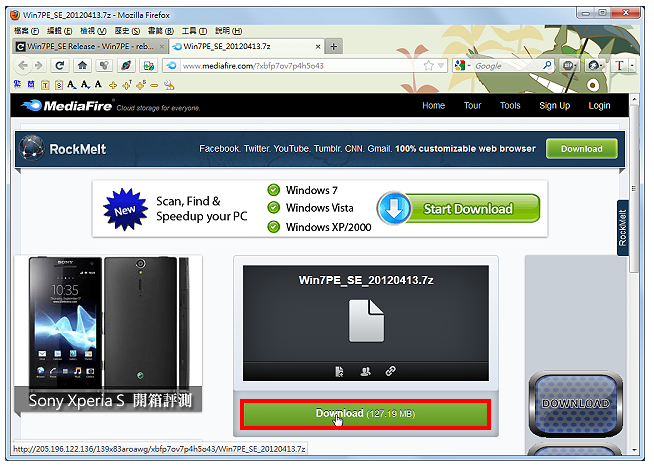Click the Google search magnifier icon
The width and height of the screenshot is (654, 467).
pos(547,65)
